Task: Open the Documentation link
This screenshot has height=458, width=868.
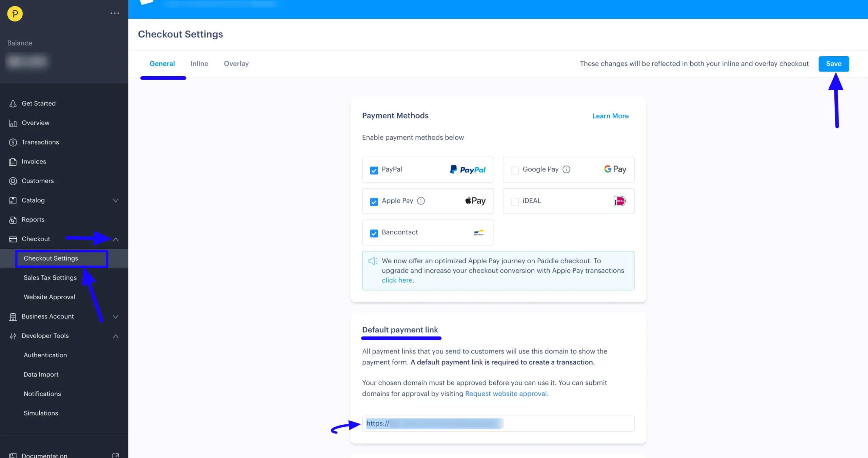Action: 44,455
